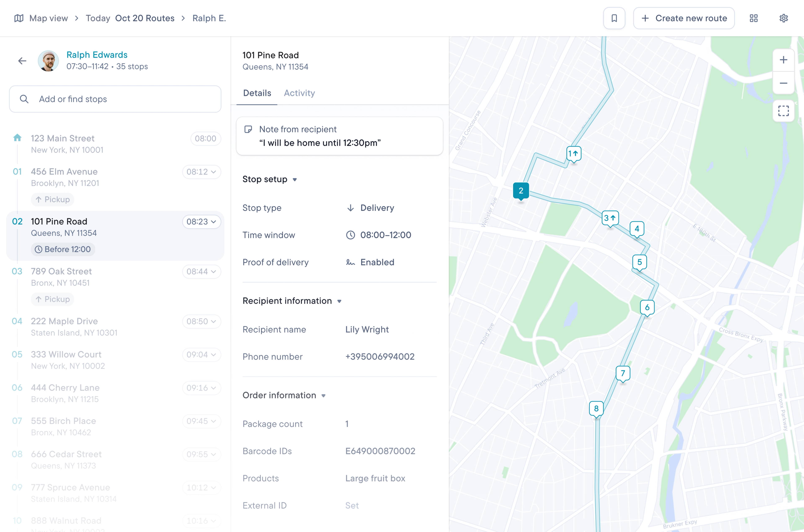Go to Map view breadcrumb
Screen dimensions: 804x532
coord(49,18)
